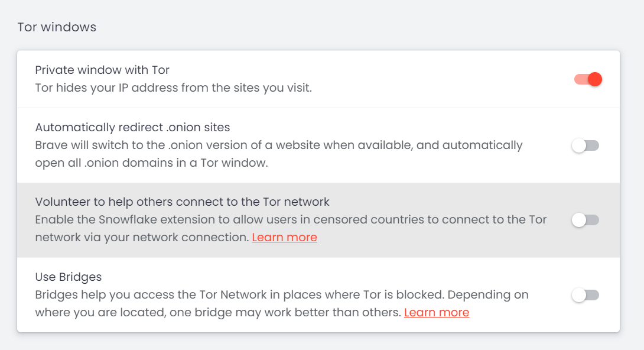Click the "Brave will switch to the .onion version" line
This screenshot has width=644, height=350.
pos(279,145)
